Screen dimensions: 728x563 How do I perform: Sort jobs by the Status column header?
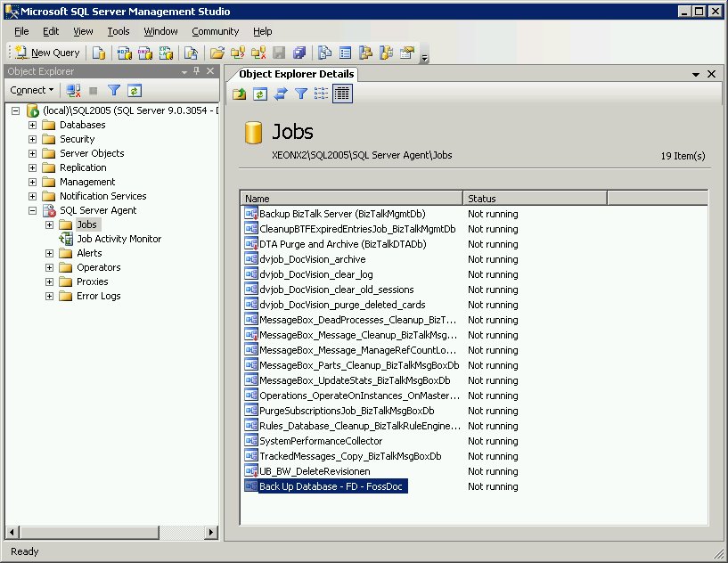535,199
